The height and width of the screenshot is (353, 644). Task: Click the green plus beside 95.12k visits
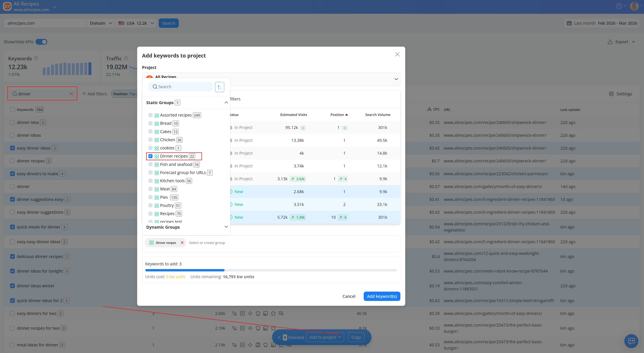(303, 128)
